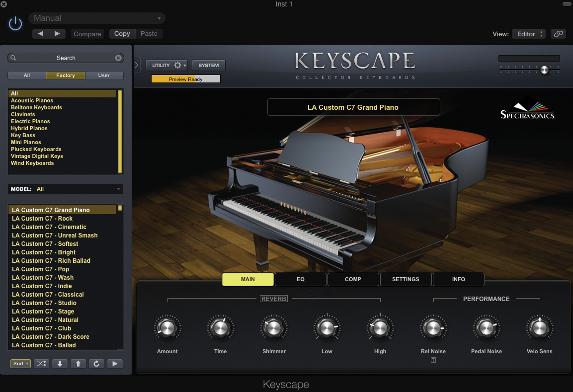573x392 pixels.
Task: Click the SYSTEM button
Action: [209, 66]
